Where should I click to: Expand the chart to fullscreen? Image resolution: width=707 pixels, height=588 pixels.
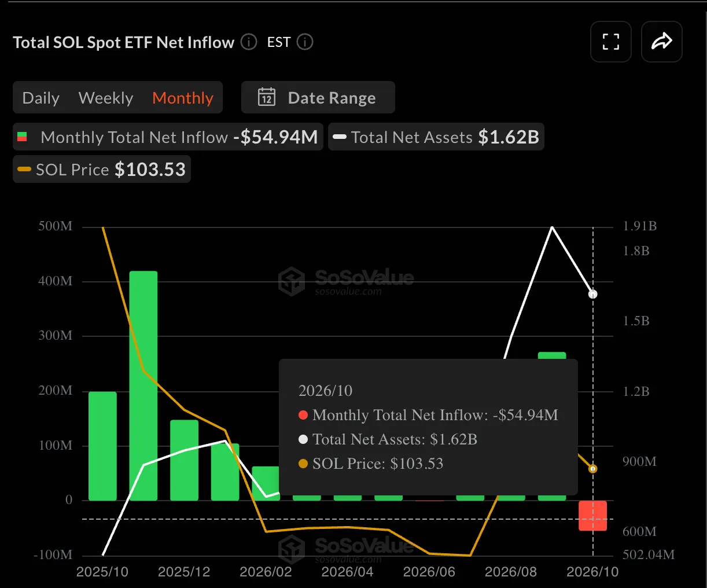(611, 42)
